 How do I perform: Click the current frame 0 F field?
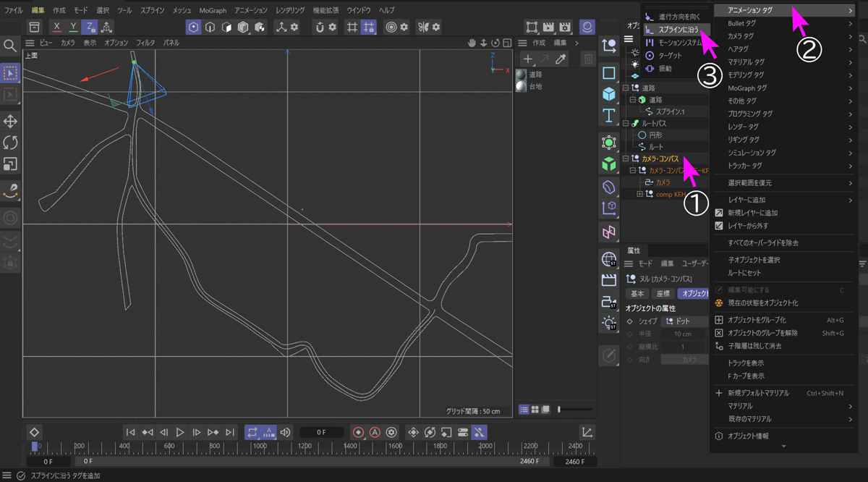pos(321,432)
